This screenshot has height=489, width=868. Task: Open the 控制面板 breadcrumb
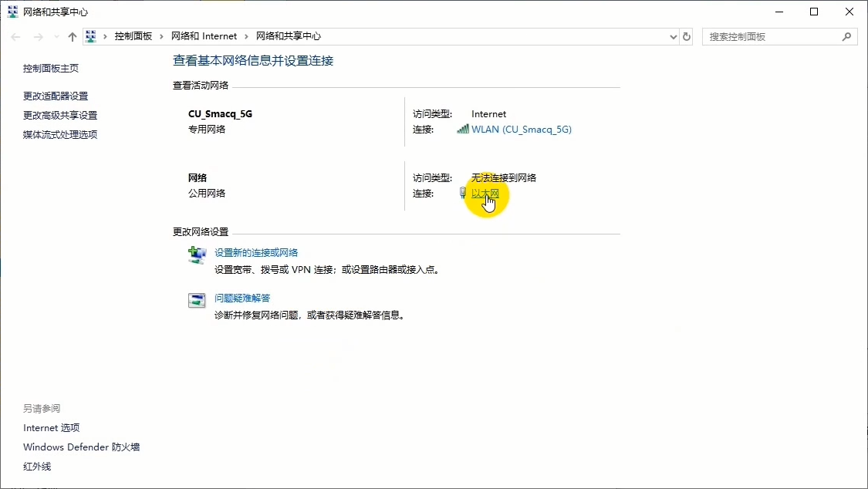tap(133, 36)
